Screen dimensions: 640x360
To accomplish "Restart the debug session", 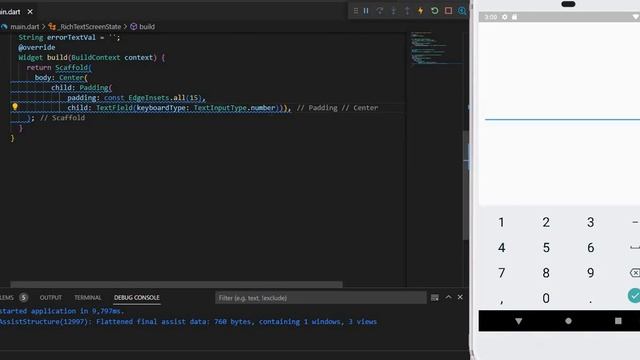I will pos(435,11).
